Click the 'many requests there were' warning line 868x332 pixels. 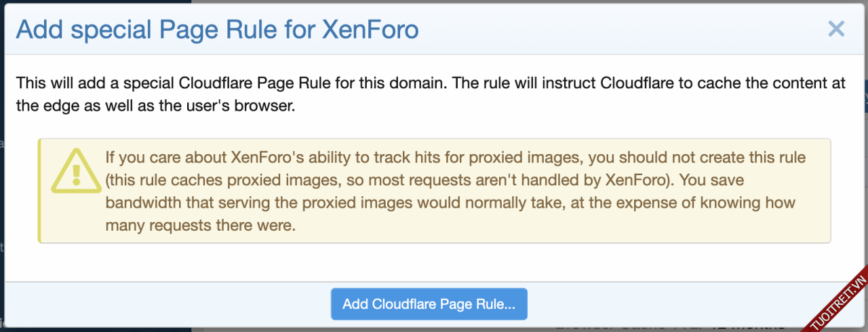200,226
